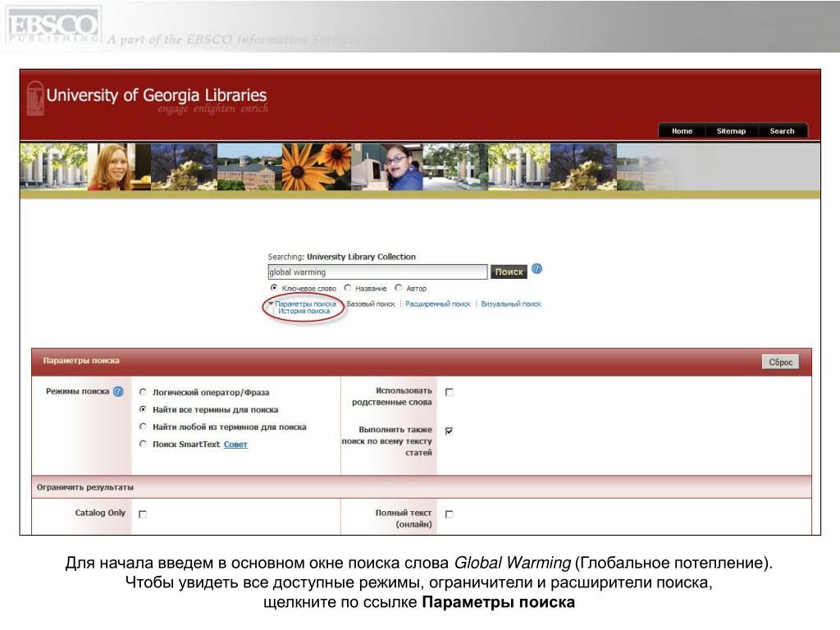840x630 pixels.
Task: Enable Использовать родственные слова checkbox
Action: tap(450, 392)
